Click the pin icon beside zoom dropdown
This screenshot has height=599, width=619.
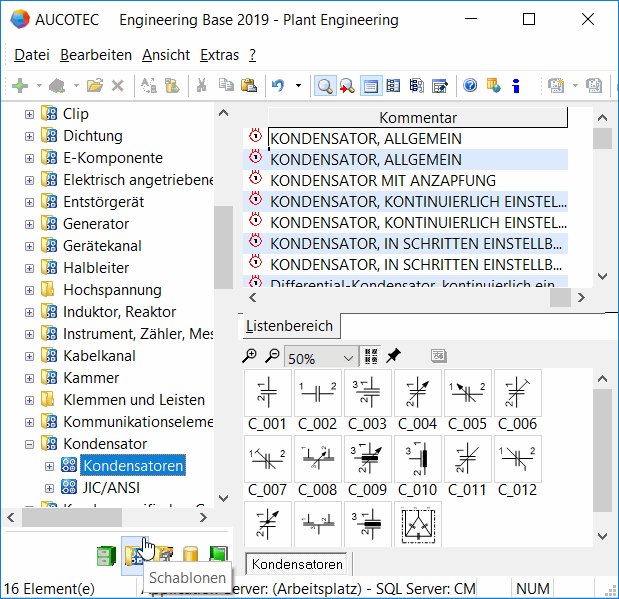[393, 356]
